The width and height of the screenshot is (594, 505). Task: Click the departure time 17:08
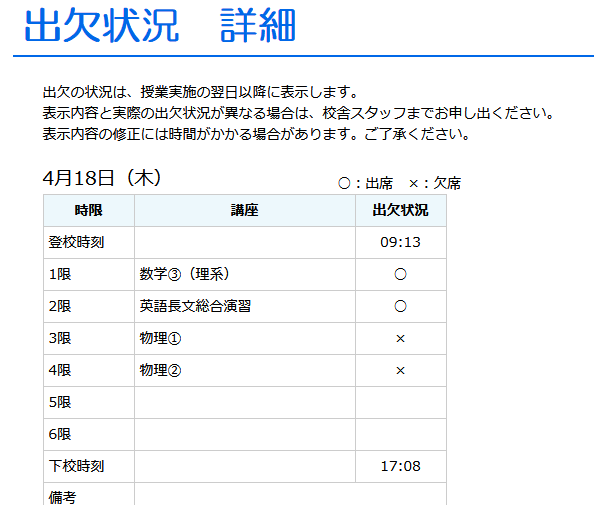400,466
